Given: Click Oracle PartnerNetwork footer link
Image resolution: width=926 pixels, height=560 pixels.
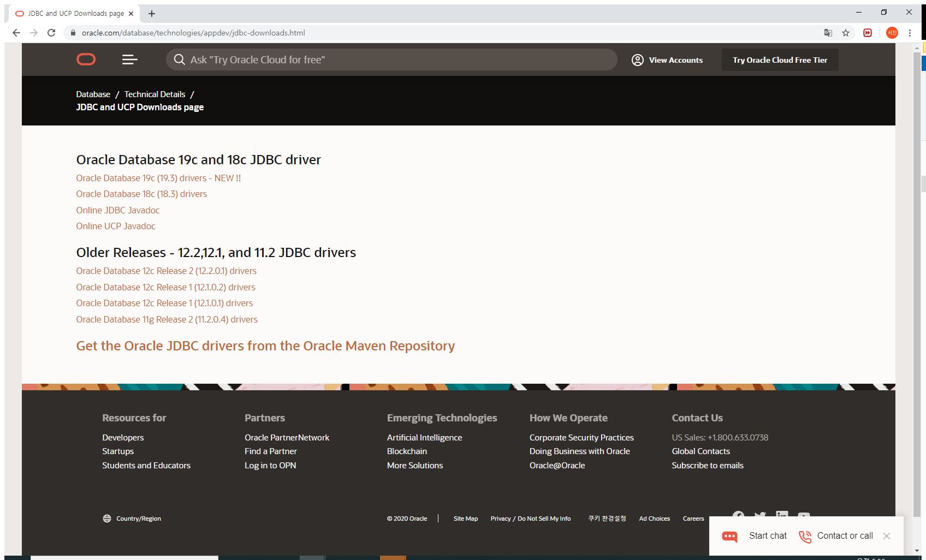Looking at the screenshot, I should pyautogui.click(x=287, y=438).
